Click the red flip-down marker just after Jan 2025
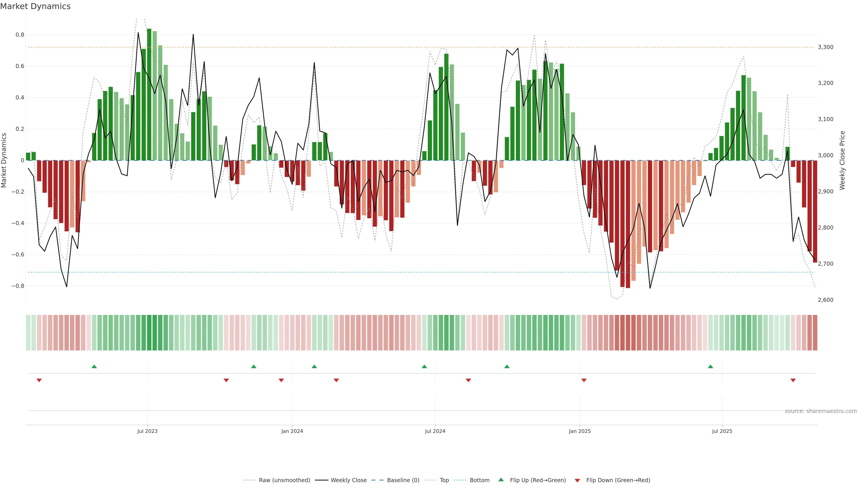Screen dimensions: 868x488 (584, 380)
